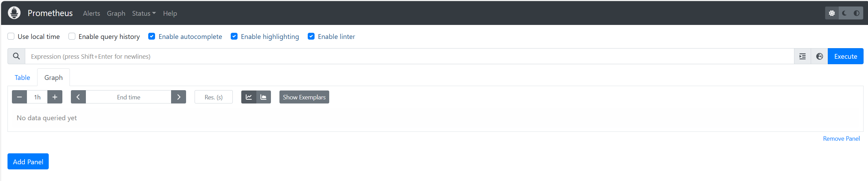
Task: Enable the Use local time checkbox
Action: pyautogui.click(x=11, y=37)
